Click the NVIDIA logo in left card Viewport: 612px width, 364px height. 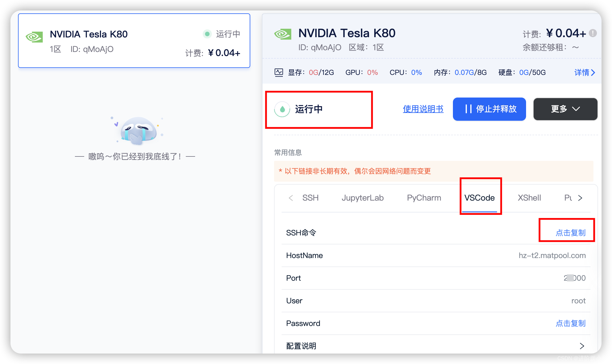(34, 37)
